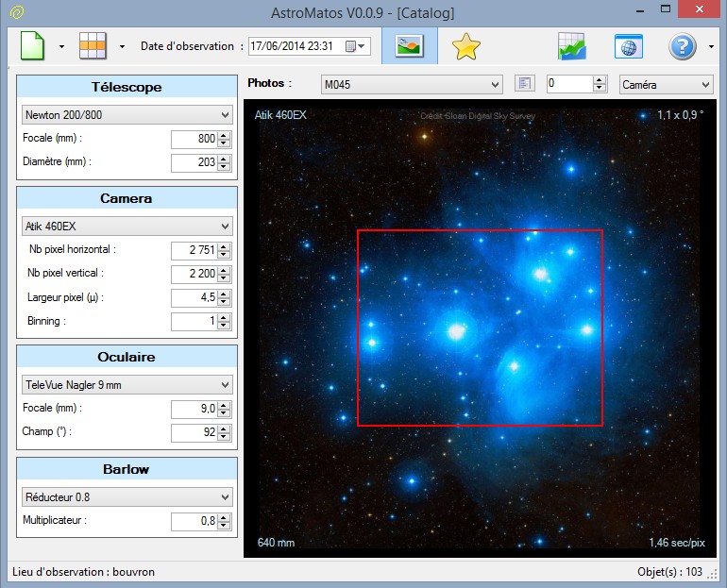
Task: Click the Nb pixel horizontal field
Action: pos(194,250)
